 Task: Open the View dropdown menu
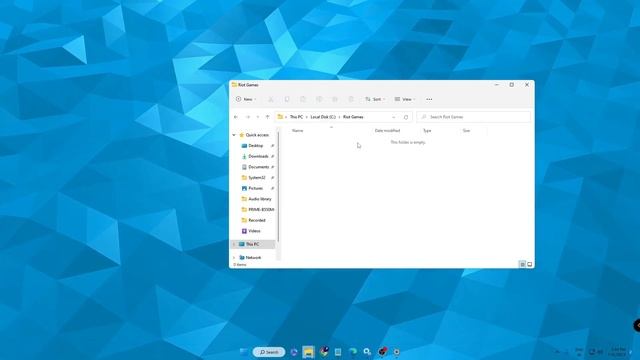coord(405,99)
